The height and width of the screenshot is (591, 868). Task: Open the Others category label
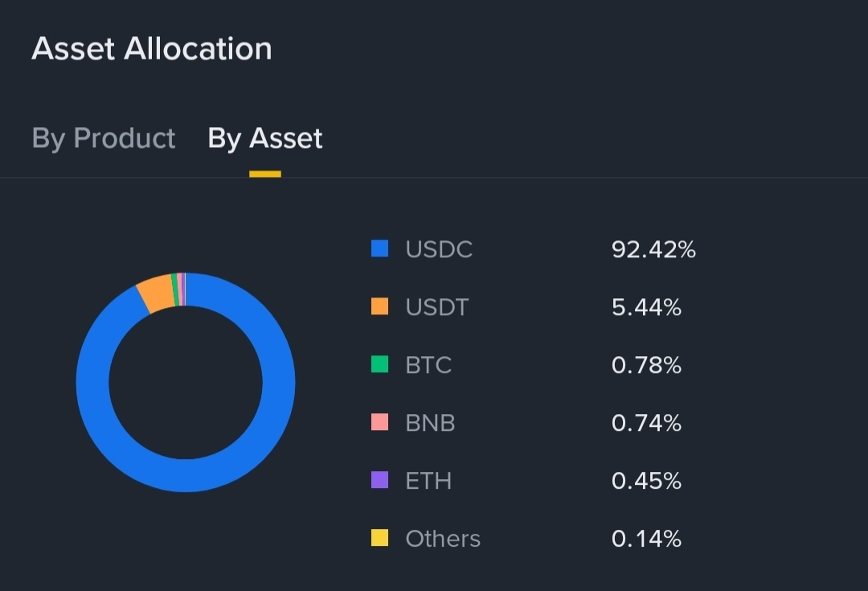(443, 539)
